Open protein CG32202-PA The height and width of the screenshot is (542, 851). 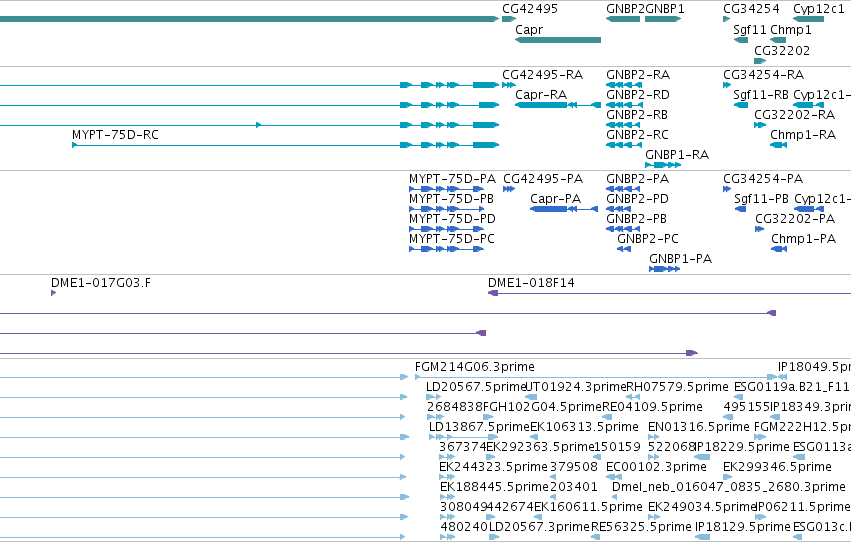click(x=795, y=219)
